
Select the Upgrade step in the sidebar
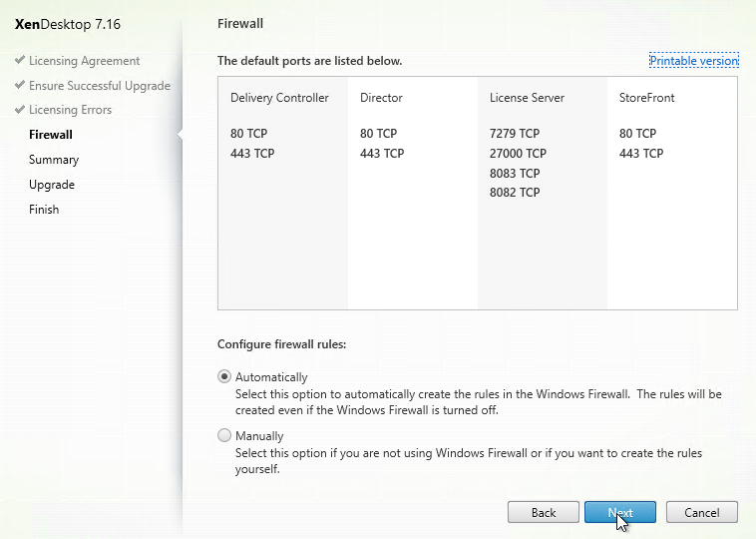(x=52, y=185)
